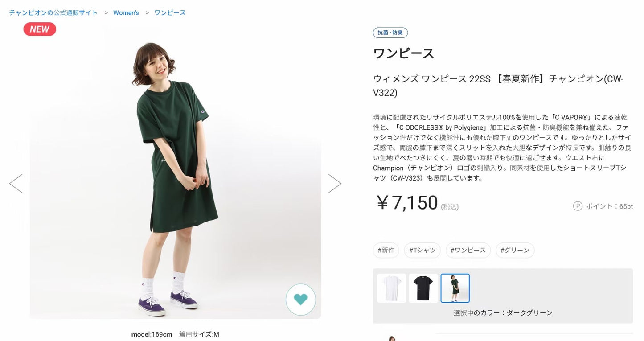
Task: Click the 抗菌・防臭 feature tag
Action: [390, 33]
